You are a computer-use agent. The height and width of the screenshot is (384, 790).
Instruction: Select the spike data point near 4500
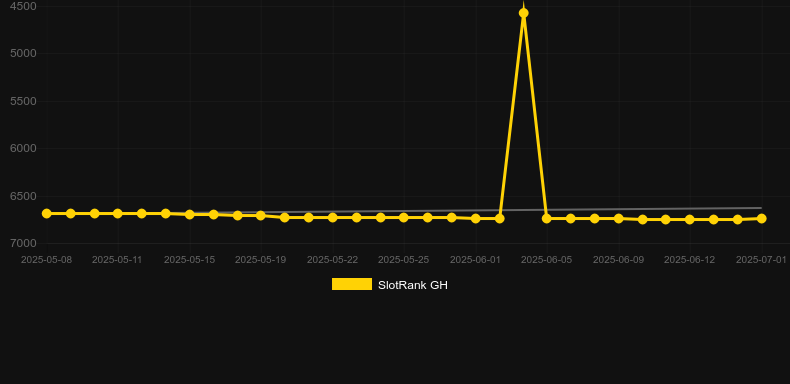point(523,13)
